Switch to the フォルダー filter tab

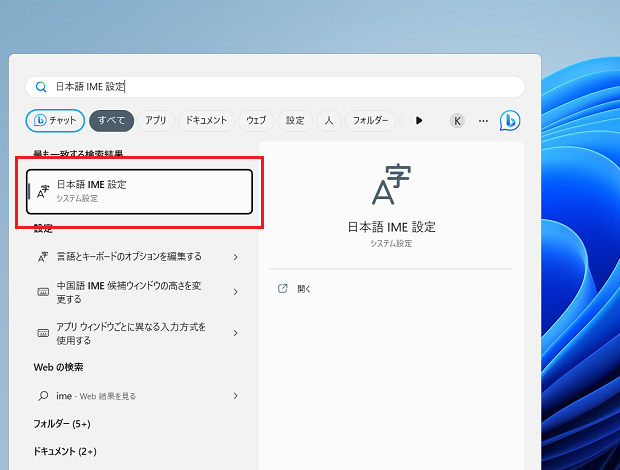click(370, 121)
